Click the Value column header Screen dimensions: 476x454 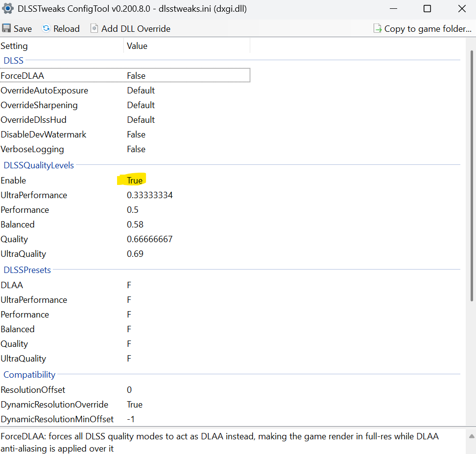[x=137, y=46]
